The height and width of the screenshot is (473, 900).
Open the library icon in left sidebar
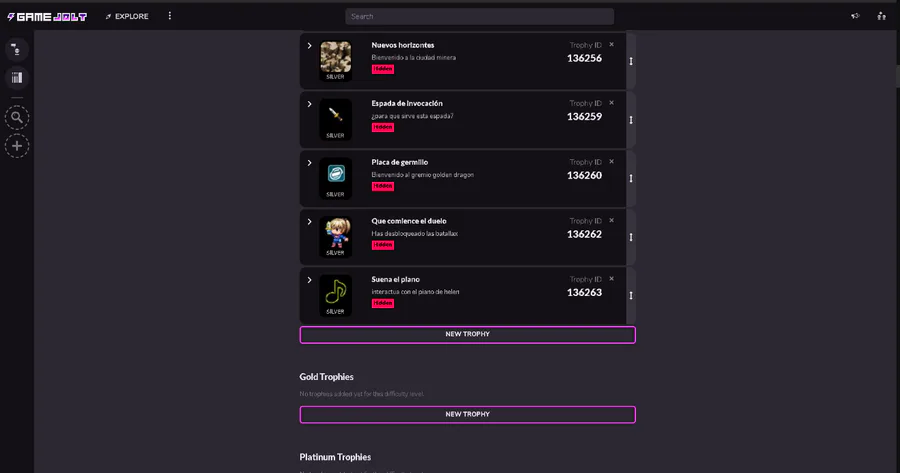click(17, 78)
